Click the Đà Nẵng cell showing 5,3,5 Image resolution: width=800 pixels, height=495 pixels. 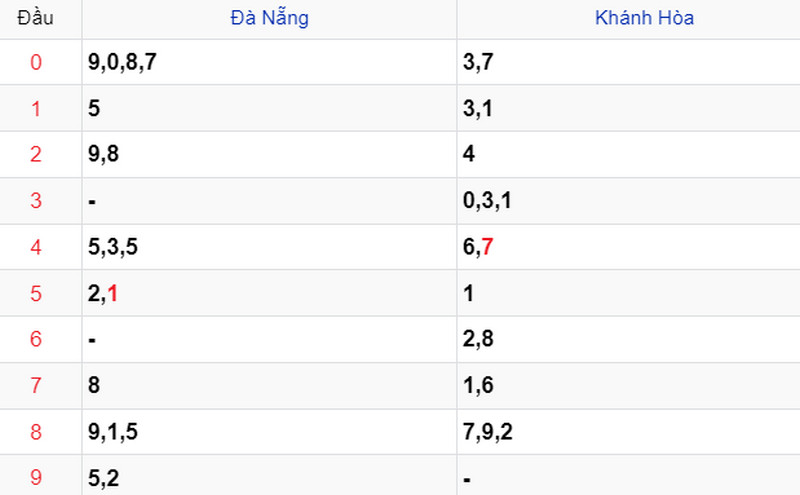tap(269, 247)
